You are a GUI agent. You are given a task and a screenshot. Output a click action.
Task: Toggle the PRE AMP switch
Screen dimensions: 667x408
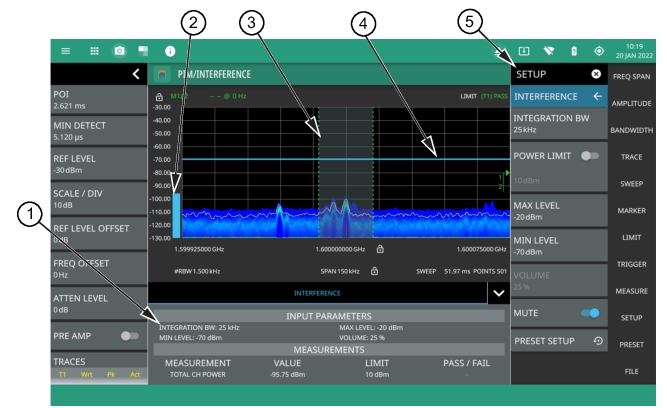[130, 336]
